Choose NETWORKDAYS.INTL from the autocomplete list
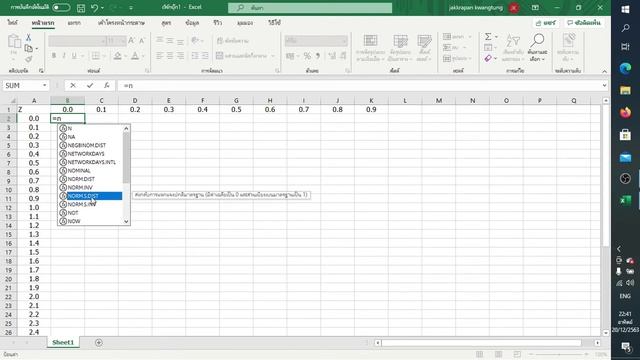This screenshot has height=360, width=640. click(x=90, y=162)
